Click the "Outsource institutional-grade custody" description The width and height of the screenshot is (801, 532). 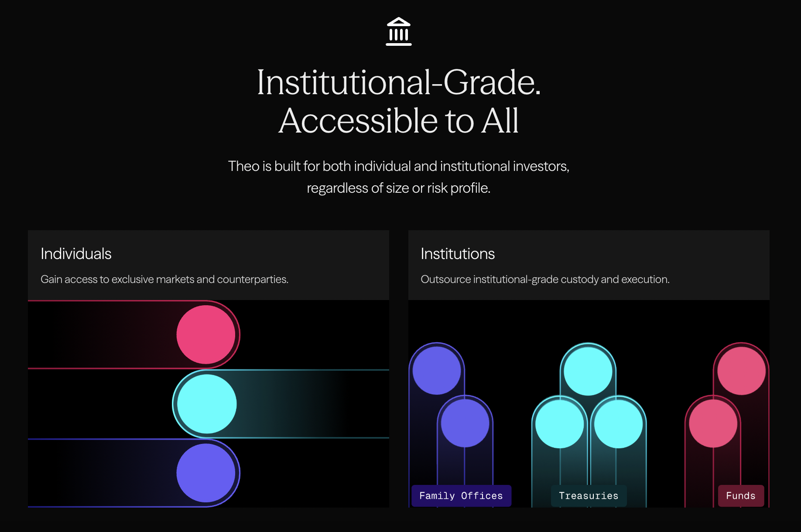(545, 279)
